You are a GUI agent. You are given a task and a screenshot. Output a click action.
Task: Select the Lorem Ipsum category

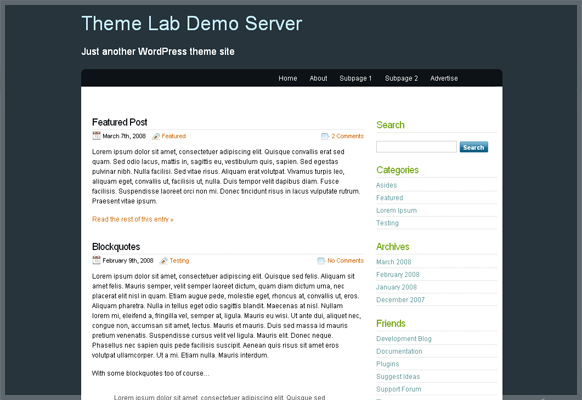point(396,210)
